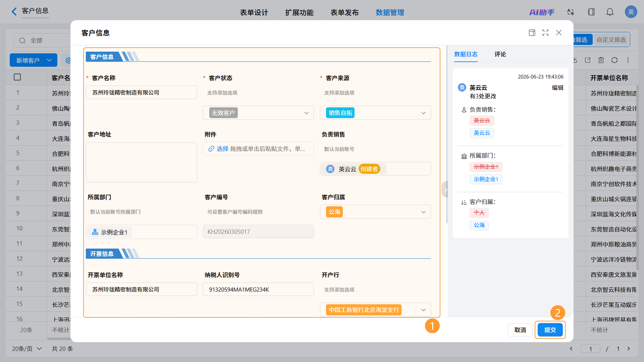Click the page number input box
The image size is (644, 362).
coord(590,349)
